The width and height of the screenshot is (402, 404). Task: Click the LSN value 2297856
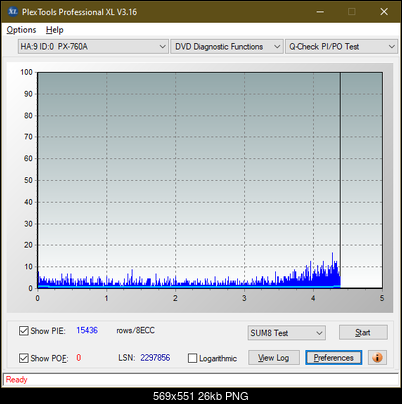(x=155, y=358)
